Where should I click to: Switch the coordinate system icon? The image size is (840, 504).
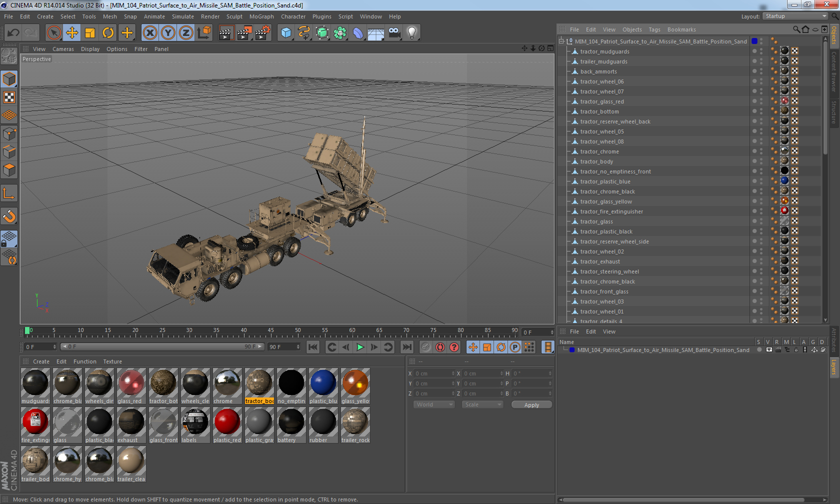[204, 33]
